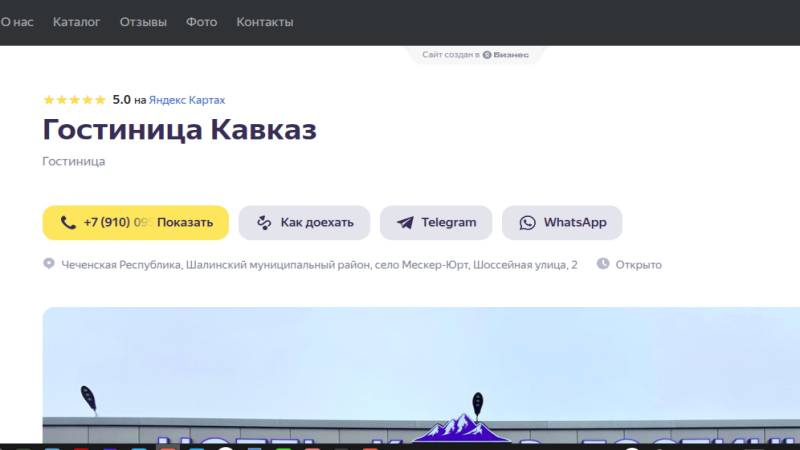
Task: Click the 5.0 rating score
Action: (x=121, y=100)
